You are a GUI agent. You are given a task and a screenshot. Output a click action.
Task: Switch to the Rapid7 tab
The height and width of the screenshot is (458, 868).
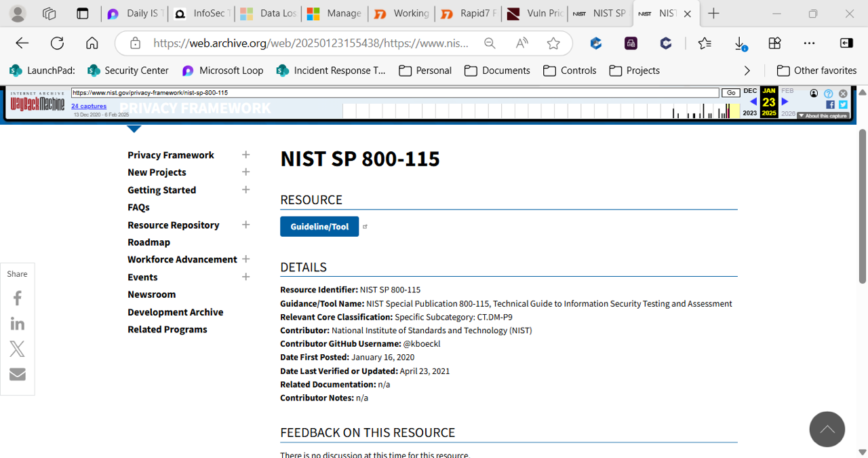pos(467,14)
